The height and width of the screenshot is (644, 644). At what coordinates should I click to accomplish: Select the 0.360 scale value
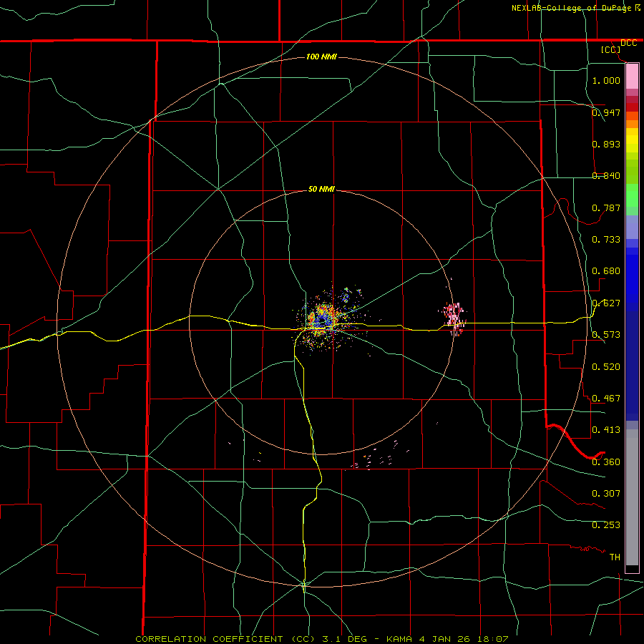606,462
